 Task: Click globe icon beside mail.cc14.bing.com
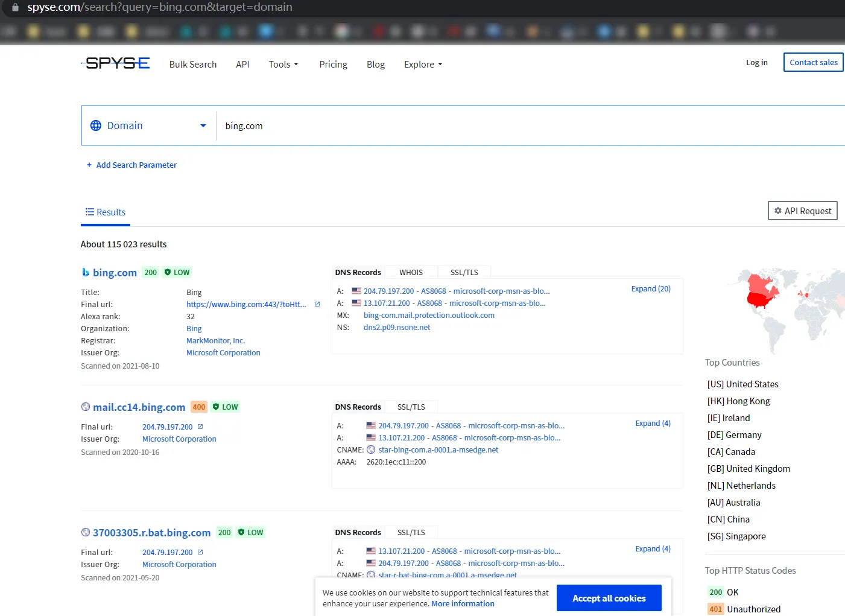(x=85, y=407)
